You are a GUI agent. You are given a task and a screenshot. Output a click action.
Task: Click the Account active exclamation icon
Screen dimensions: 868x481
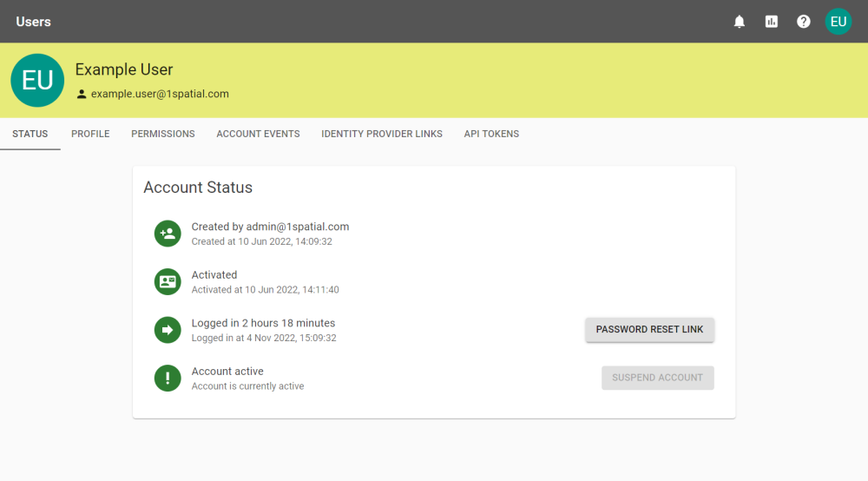pyautogui.click(x=168, y=378)
